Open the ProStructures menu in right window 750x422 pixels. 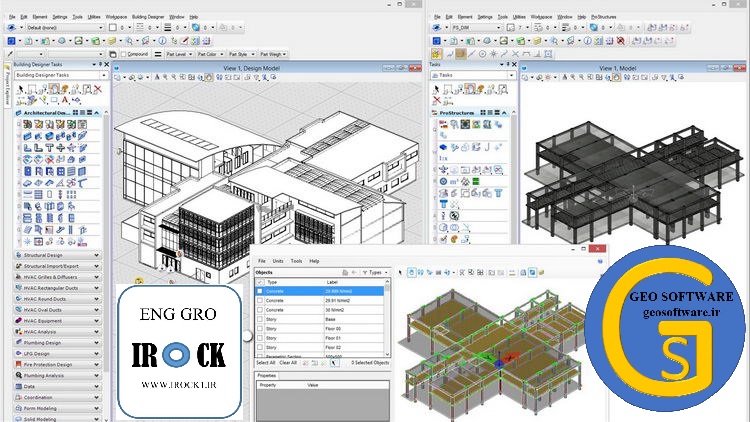pos(604,17)
